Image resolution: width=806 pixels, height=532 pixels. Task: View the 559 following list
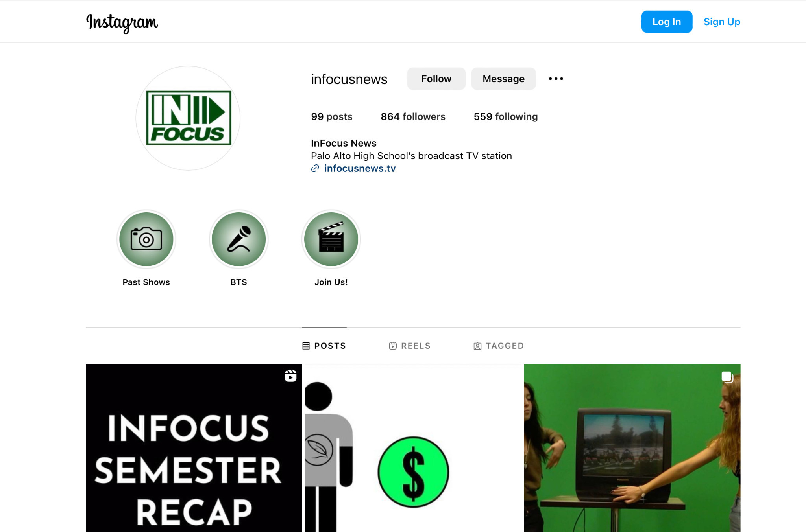point(506,116)
